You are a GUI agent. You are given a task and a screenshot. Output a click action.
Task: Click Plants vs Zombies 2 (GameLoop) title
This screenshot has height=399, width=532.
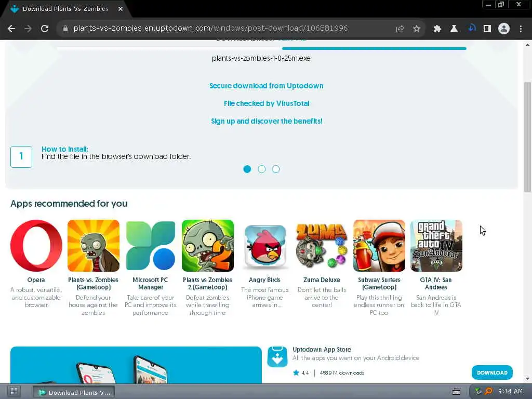tap(207, 284)
